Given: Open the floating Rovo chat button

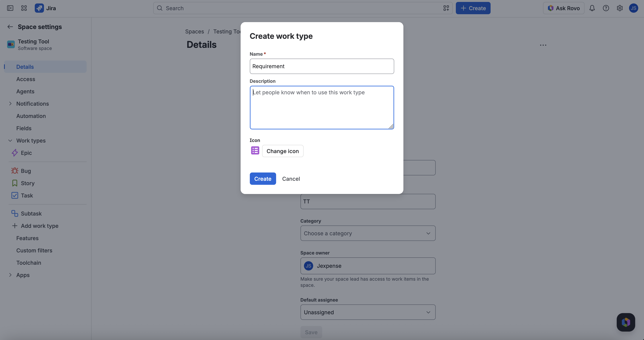Looking at the screenshot, I should tap(626, 322).
